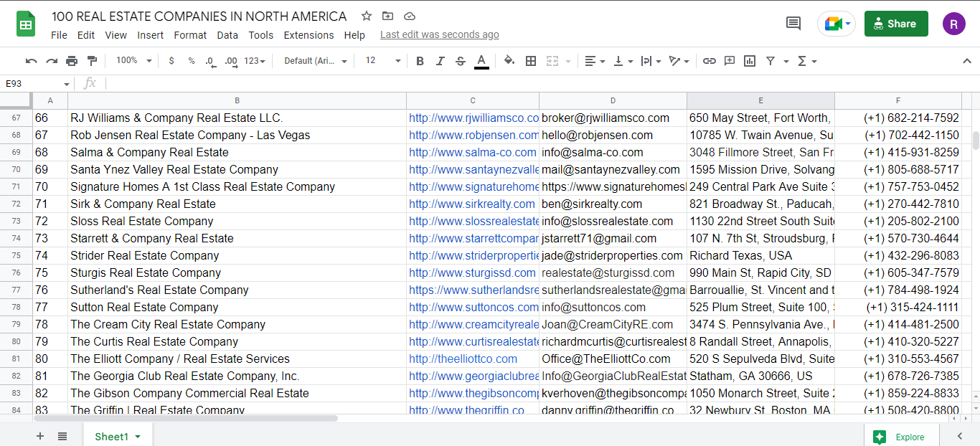Open the theelliottco.com link
Viewport: 980px width, 446px height.
pos(463,359)
